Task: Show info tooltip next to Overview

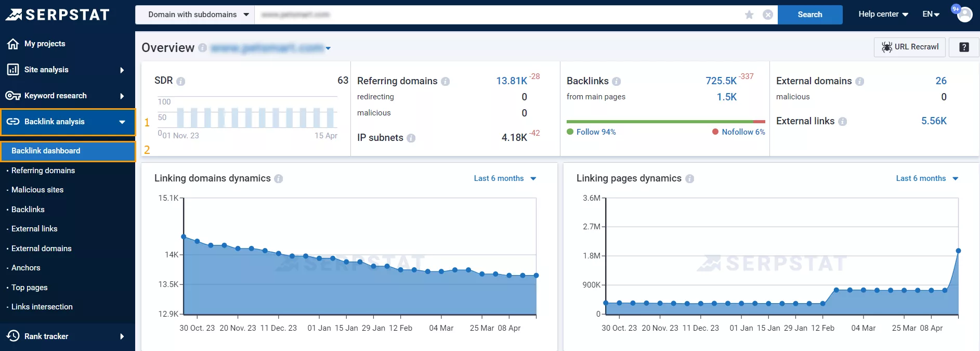Action: pyautogui.click(x=202, y=48)
